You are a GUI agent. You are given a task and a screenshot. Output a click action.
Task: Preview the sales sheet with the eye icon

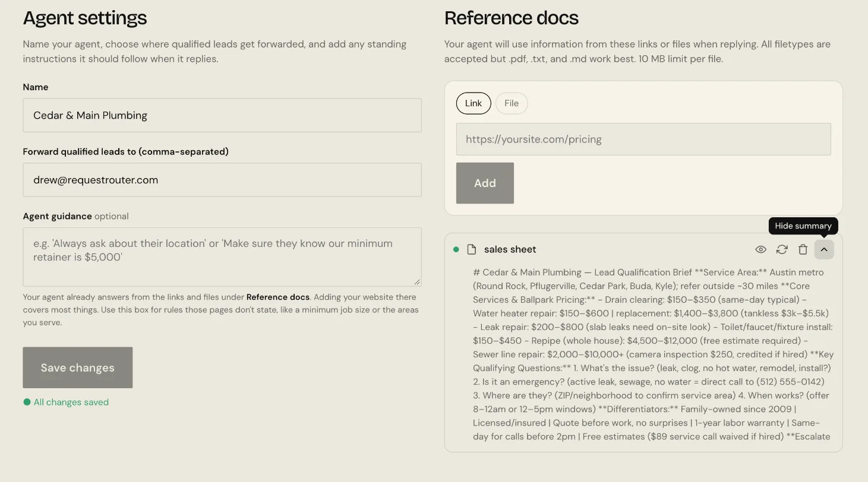point(760,250)
